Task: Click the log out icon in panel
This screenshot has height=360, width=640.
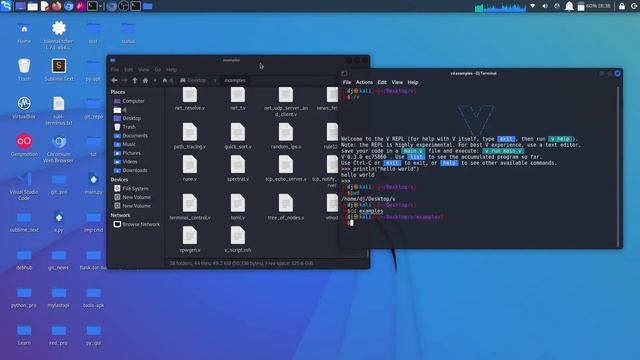Action: (x=634, y=6)
